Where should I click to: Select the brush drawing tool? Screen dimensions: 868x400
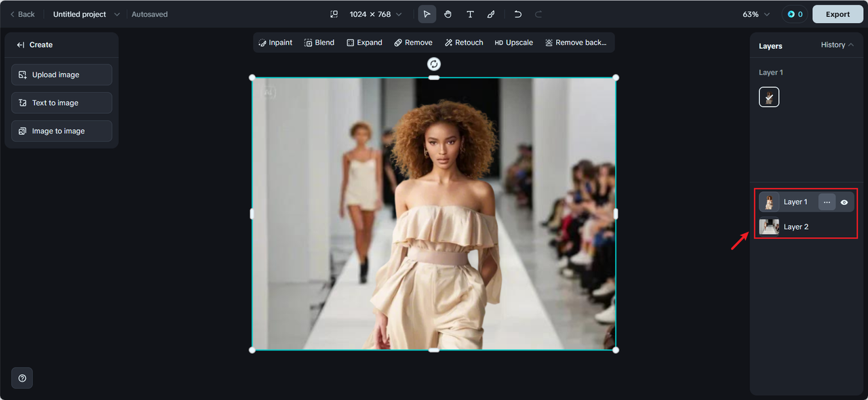(x=491, y=14)
